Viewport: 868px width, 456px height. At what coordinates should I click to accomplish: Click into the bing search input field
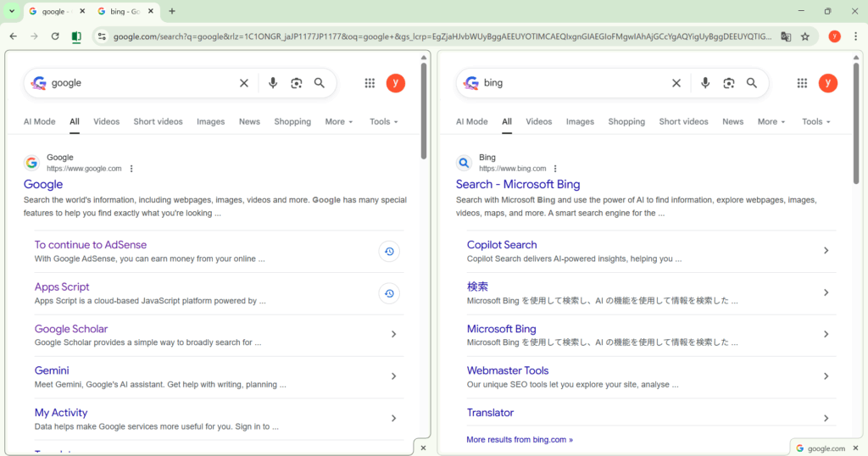[x=574, y=83]
